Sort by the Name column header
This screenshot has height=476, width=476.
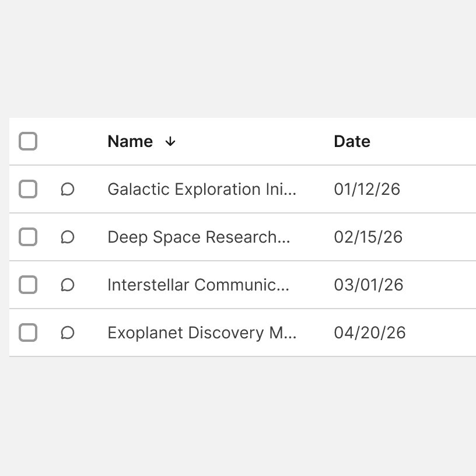pos(130,142)
